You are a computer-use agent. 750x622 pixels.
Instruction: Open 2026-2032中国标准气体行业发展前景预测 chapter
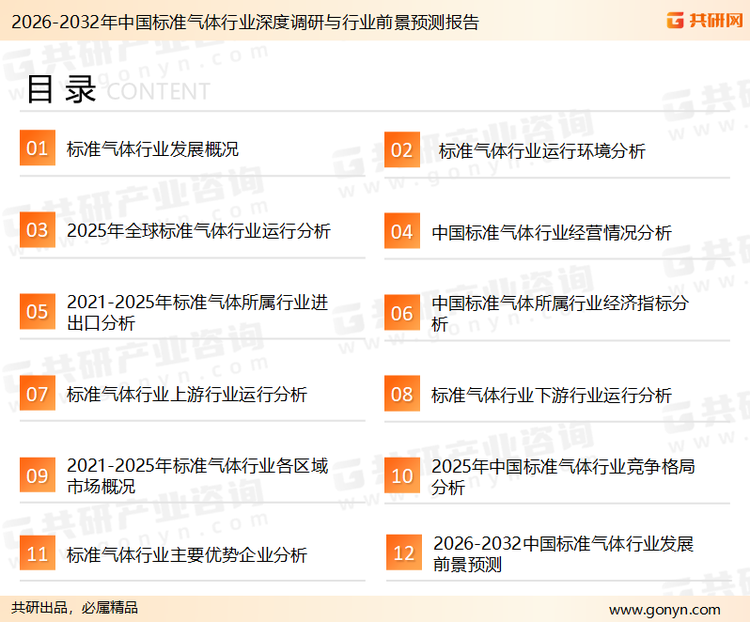[x=563, y=554]
